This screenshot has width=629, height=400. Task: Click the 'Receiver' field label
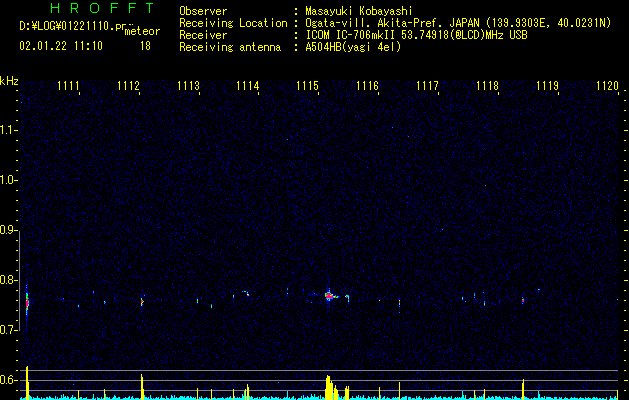tap(203, 35)
